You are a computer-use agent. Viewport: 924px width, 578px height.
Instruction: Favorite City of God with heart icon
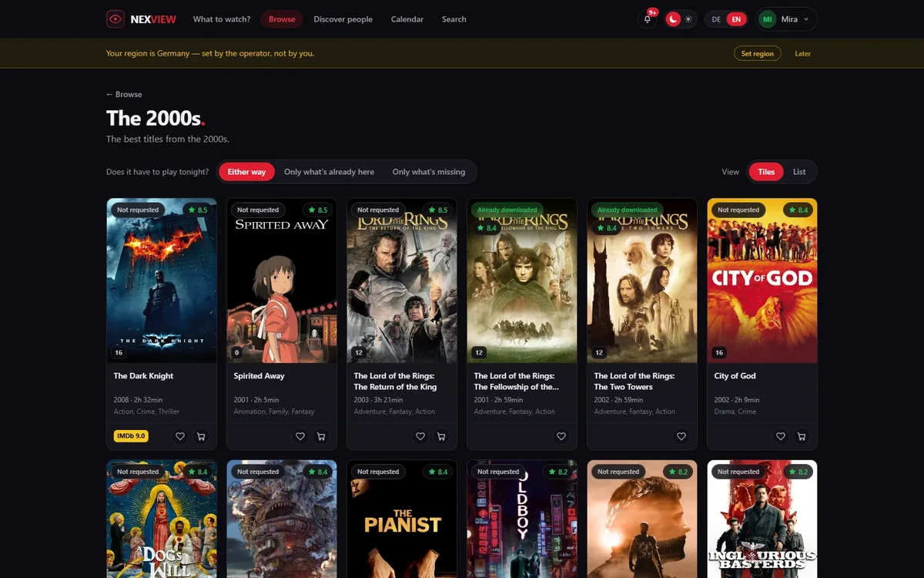pyautogui.click(x=781, y=436)
